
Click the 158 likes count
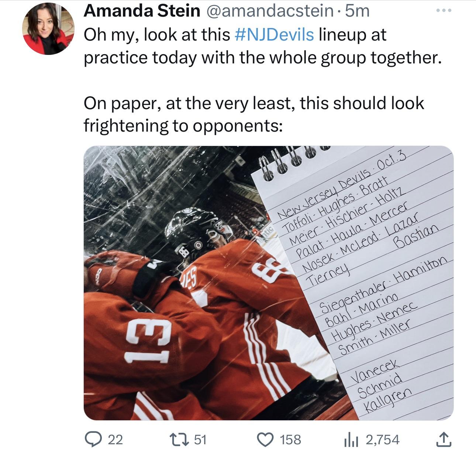tap(290, 439)
